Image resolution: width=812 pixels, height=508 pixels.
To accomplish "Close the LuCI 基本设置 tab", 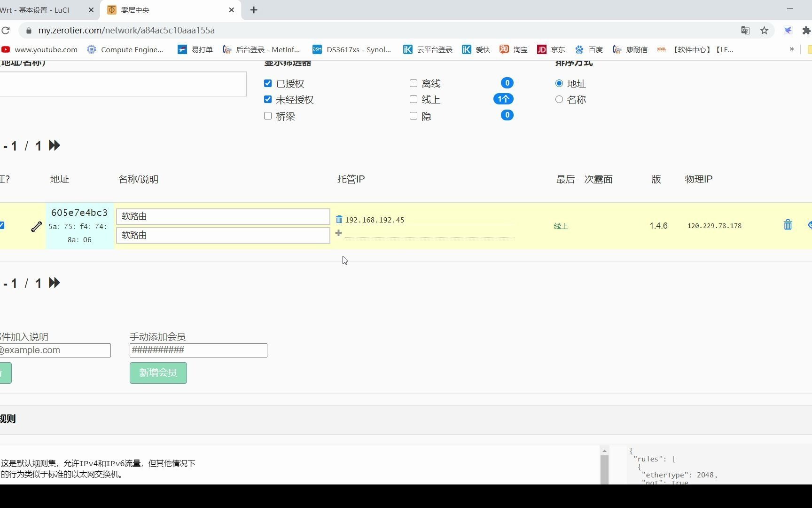I will (x=91, y=10).
